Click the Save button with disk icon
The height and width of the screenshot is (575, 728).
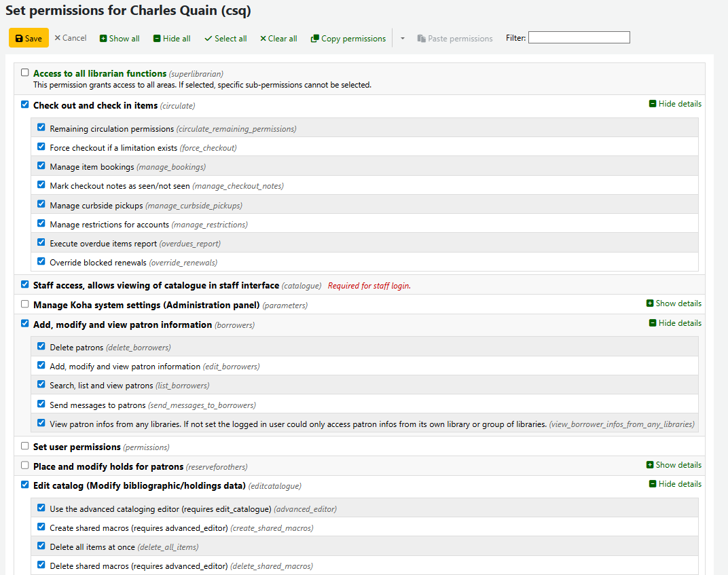click(29, 39)
